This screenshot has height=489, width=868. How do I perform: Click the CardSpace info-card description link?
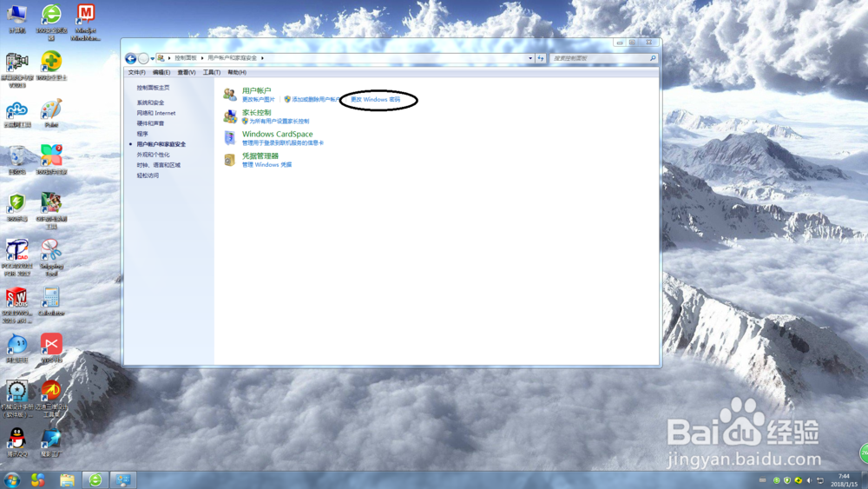(x=283, y=143)
